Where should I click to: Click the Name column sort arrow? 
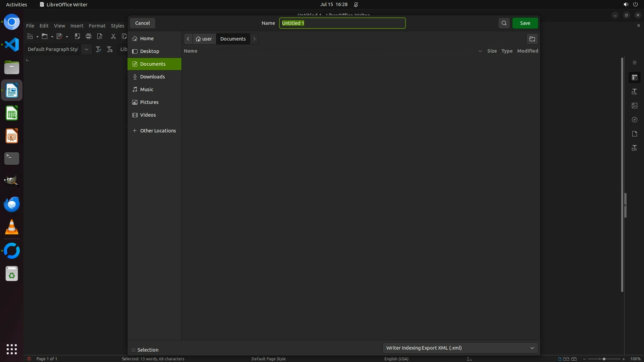[480, 51]
